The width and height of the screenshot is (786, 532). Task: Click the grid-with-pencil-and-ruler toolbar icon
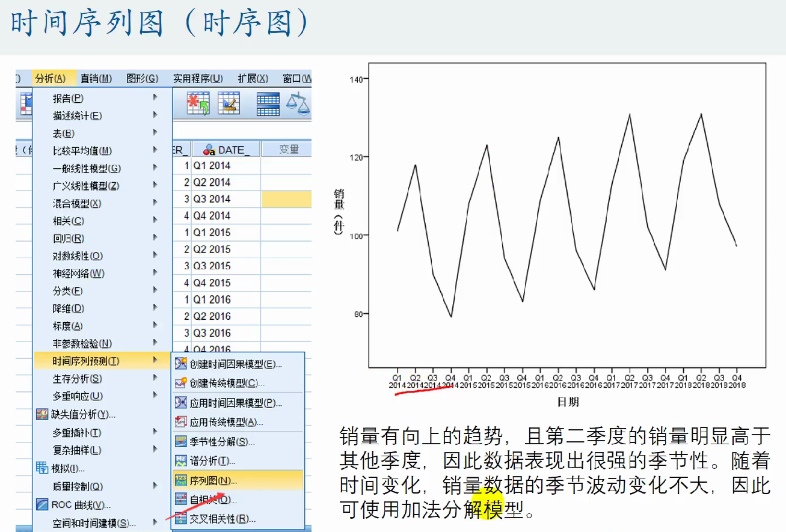pyautogui.click(x=229, y=103)
